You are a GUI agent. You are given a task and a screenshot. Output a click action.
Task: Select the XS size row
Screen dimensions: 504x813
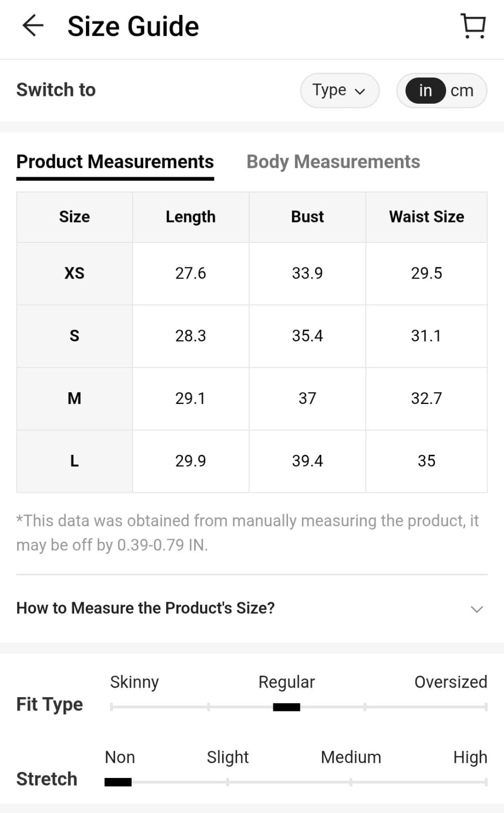[74, 273]
